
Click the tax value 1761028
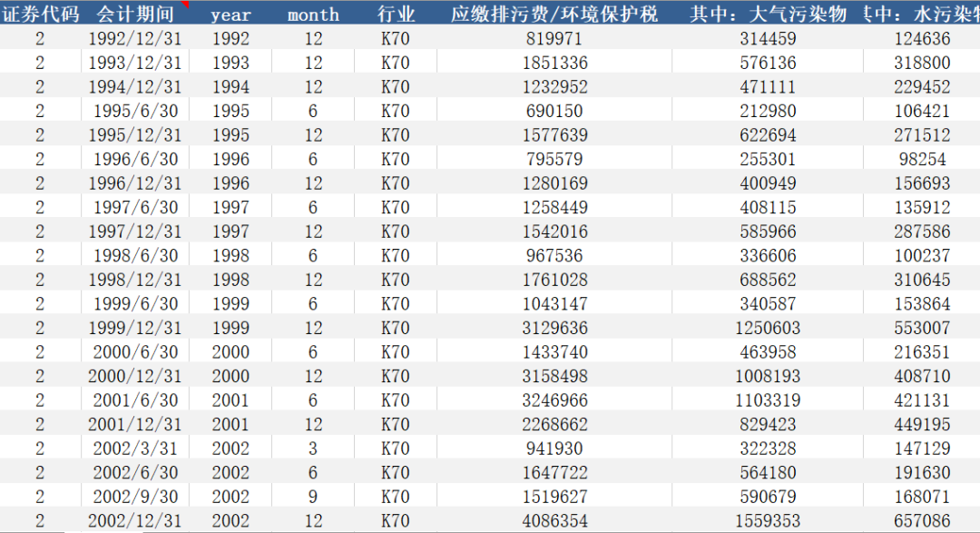[x=555, y=280]
